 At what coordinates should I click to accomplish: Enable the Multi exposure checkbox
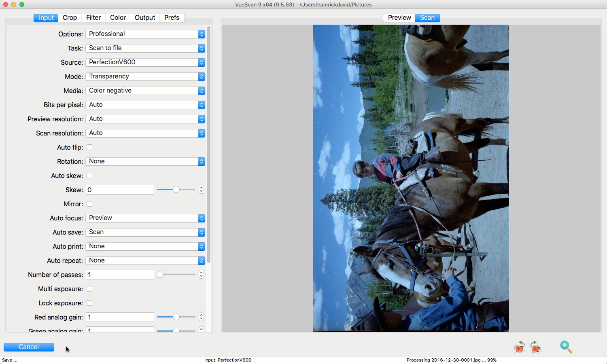89,289
